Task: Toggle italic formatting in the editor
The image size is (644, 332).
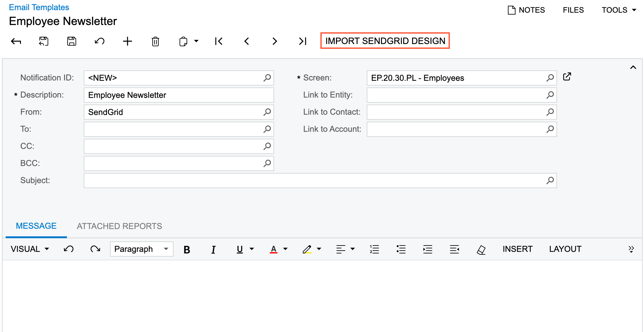Action: coord(213,249)
